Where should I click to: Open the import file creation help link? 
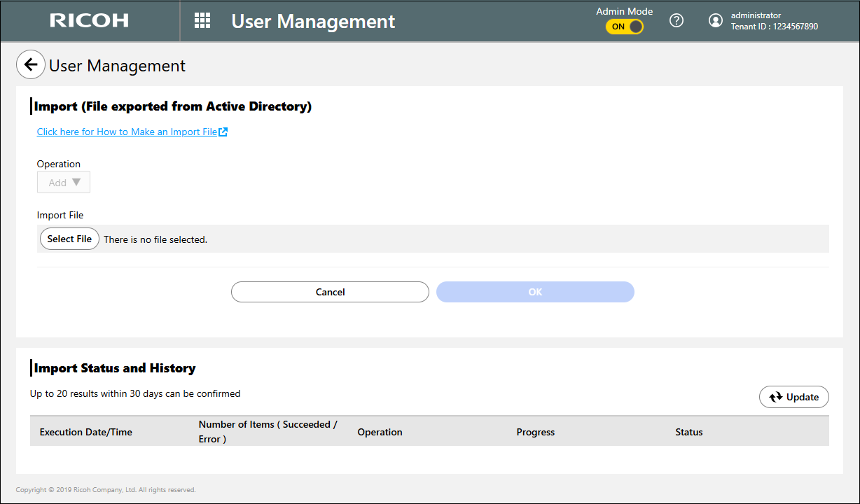(127, 131)
